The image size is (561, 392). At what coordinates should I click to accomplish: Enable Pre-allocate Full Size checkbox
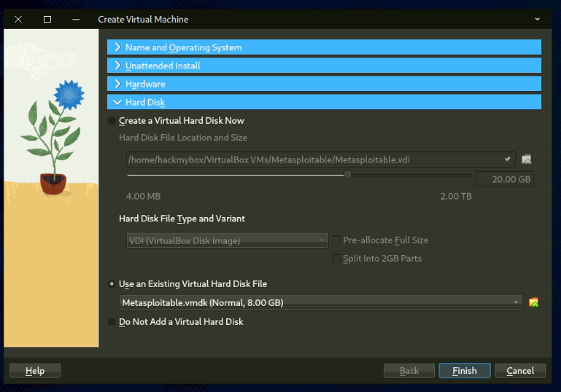(336, 240)
